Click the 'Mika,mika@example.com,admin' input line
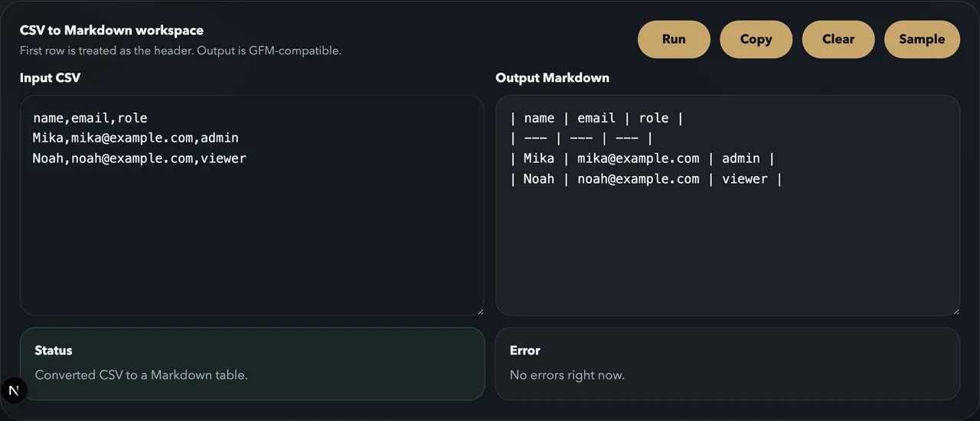Viewport: 980px width, 421px height. pos(136,138)
